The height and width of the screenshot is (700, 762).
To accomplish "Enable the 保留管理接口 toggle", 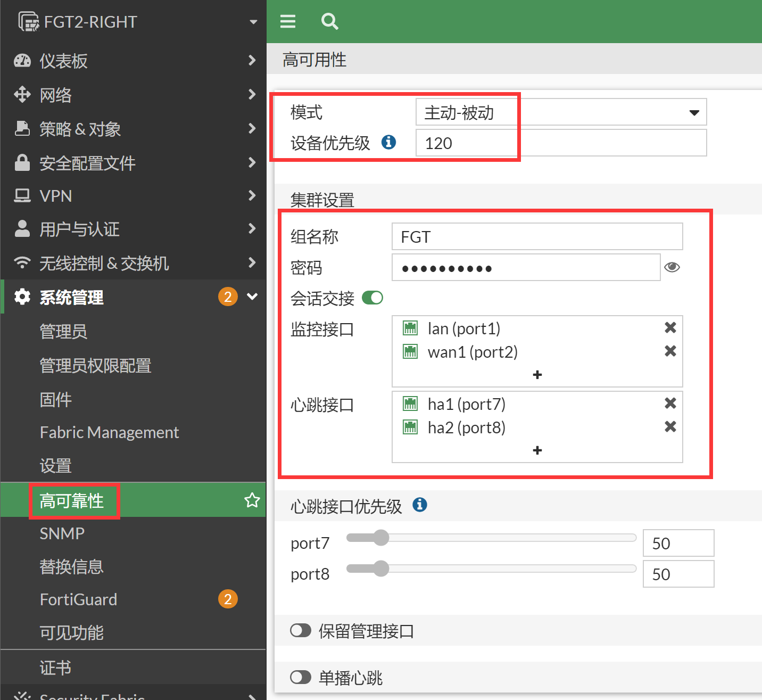I will click(x=301, y=631).
